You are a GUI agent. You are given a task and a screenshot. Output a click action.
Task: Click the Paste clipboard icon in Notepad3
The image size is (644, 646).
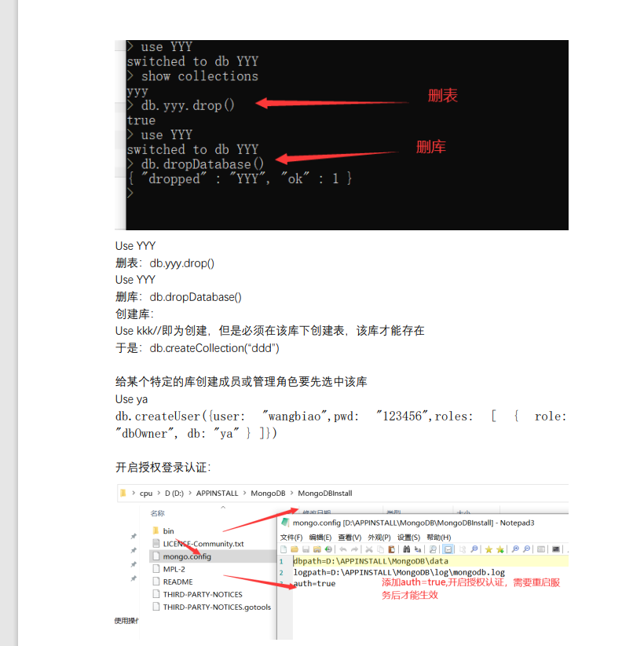pos(392,549)
